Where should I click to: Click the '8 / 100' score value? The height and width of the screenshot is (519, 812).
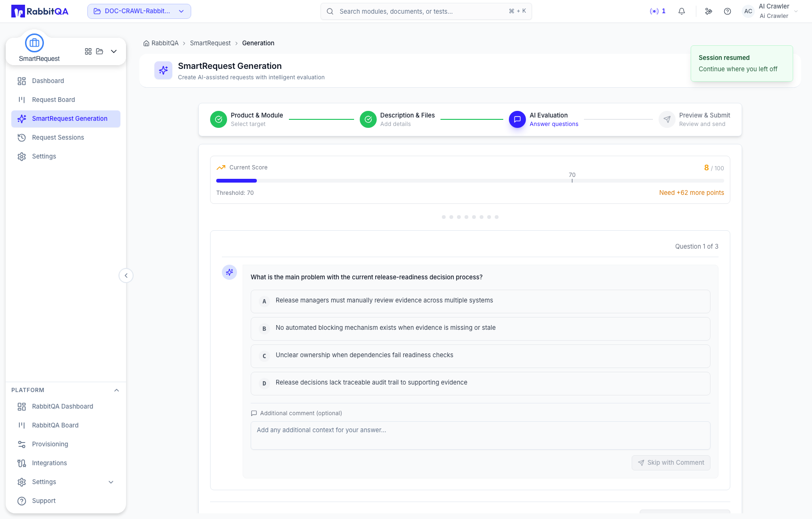pyautogui.click(x=714, y=168)
